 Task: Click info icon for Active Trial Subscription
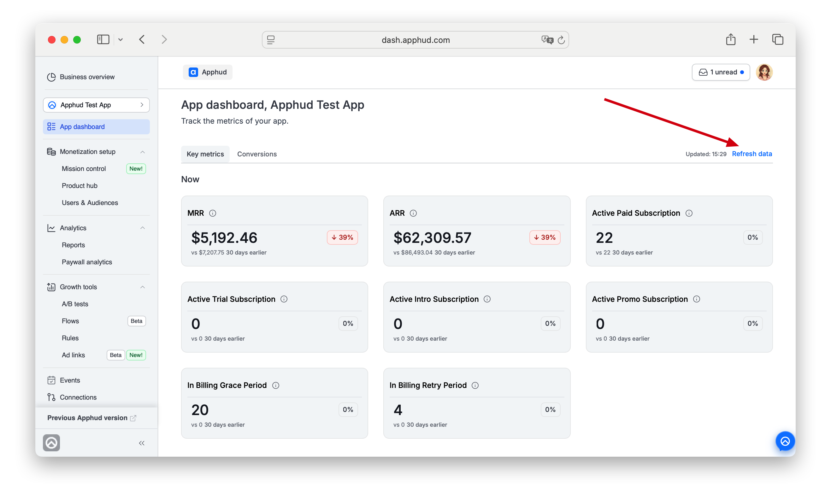[x=284, y=299]
